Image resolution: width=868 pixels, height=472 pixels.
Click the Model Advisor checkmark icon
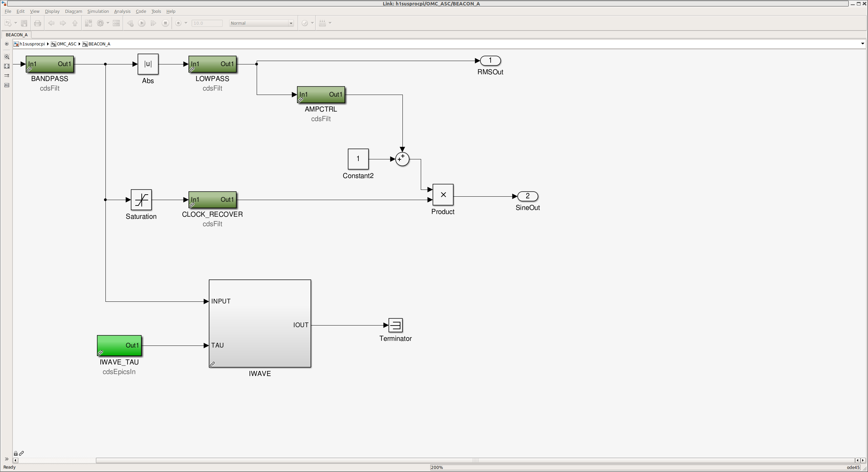[305, 23]
